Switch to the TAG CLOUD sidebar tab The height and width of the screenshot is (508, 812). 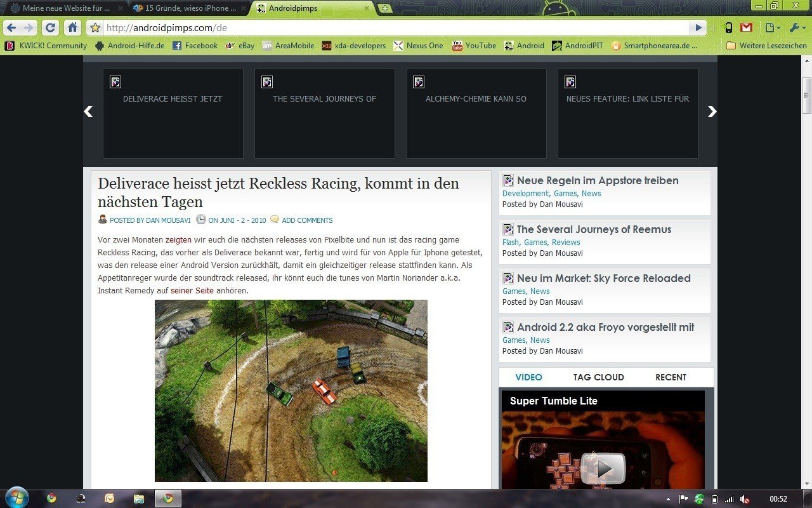598,377
